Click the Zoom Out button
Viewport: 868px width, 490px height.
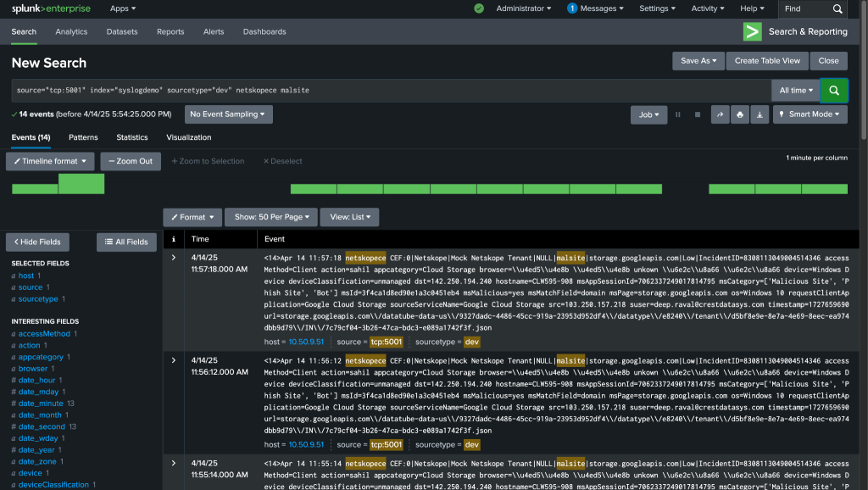tap(131, 161)
